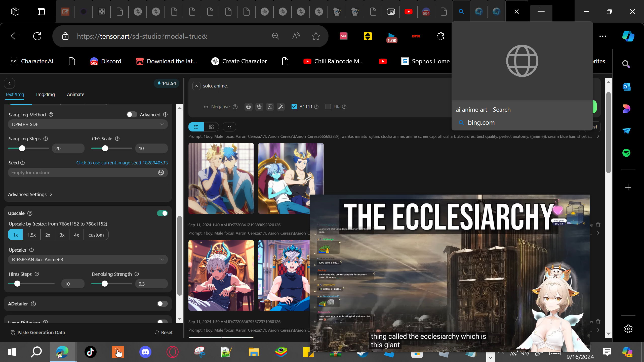The height and width of the screenshot is (362, 644).
Task: Open the Create Character bookmark
Action: 239,61
